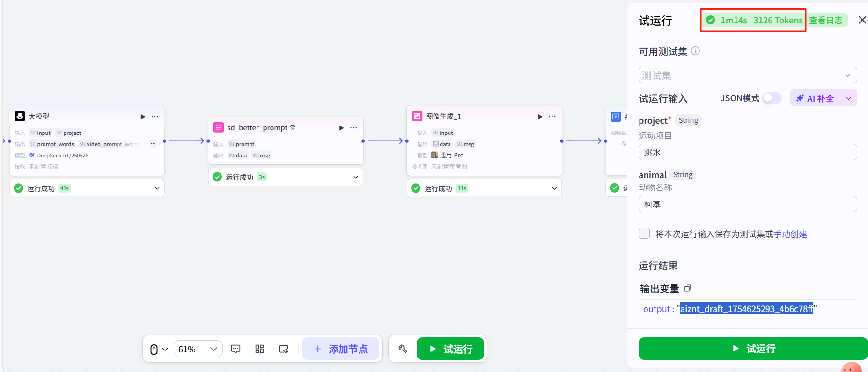Open 大模型 node more options menu

tap(155, 117)
